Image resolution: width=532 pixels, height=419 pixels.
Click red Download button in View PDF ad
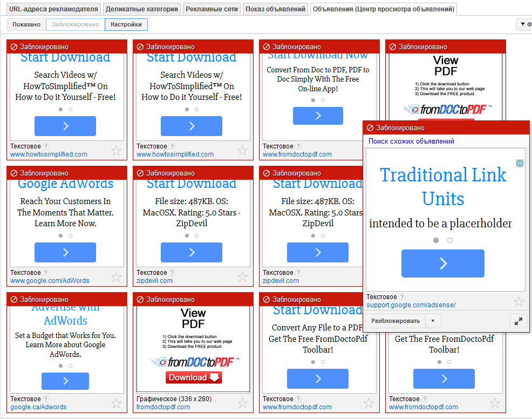click(194, 377)
